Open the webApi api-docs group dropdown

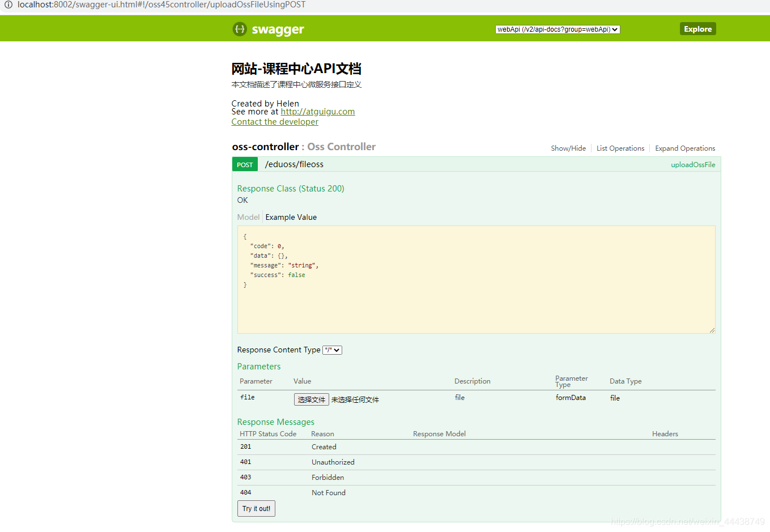[x=558, y=29]
